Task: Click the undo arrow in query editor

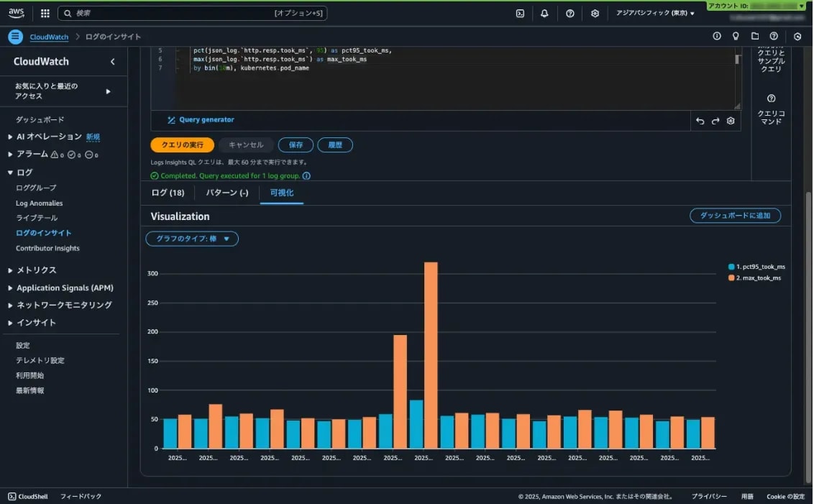Action: (700, 121)
